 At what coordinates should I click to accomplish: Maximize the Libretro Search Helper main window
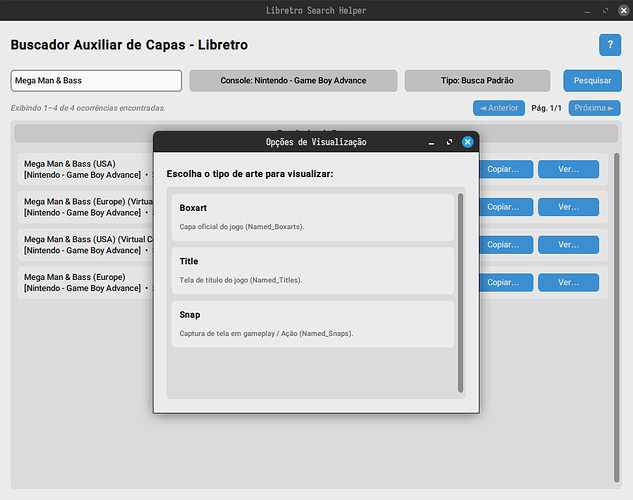point(605,10)
